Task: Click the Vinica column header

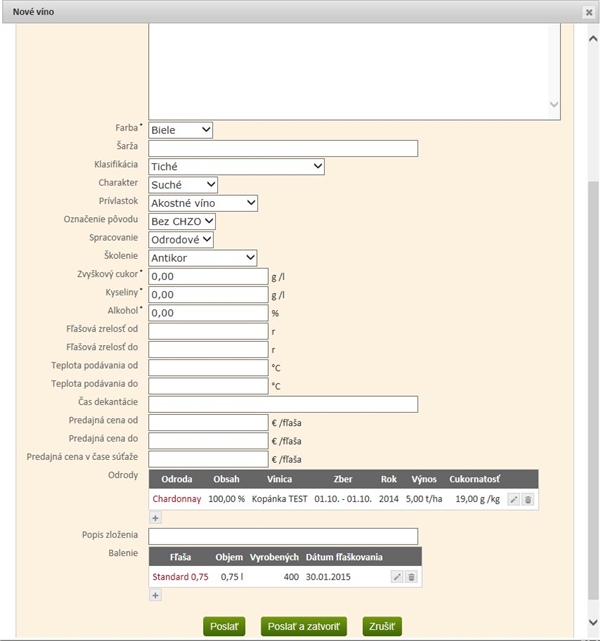Action: click(x=280, y=479)
